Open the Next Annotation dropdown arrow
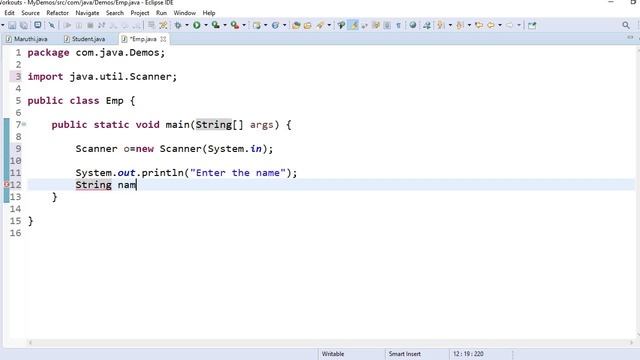This screenshot has height=360, width=640. coord(450,25)
